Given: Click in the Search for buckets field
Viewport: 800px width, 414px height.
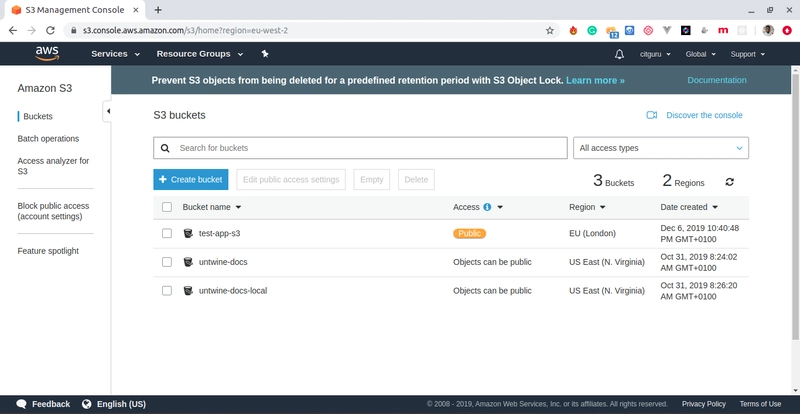Looking at the screenshot, I should [x=360, y=148].
